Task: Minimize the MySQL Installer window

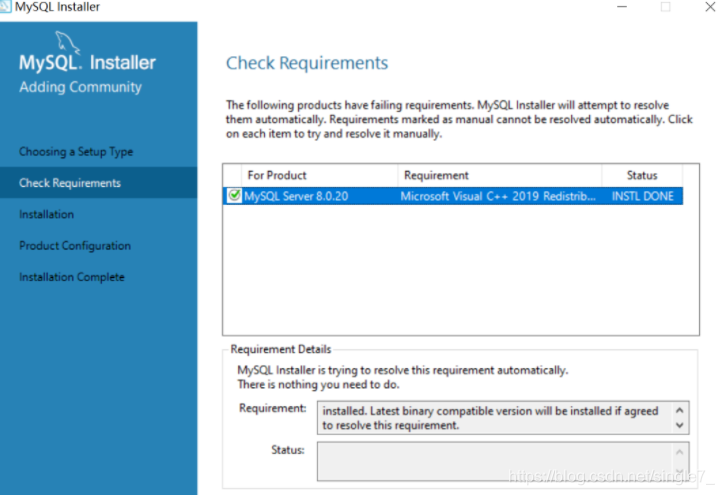Action: pyautogui.click(x=622, y=6)
